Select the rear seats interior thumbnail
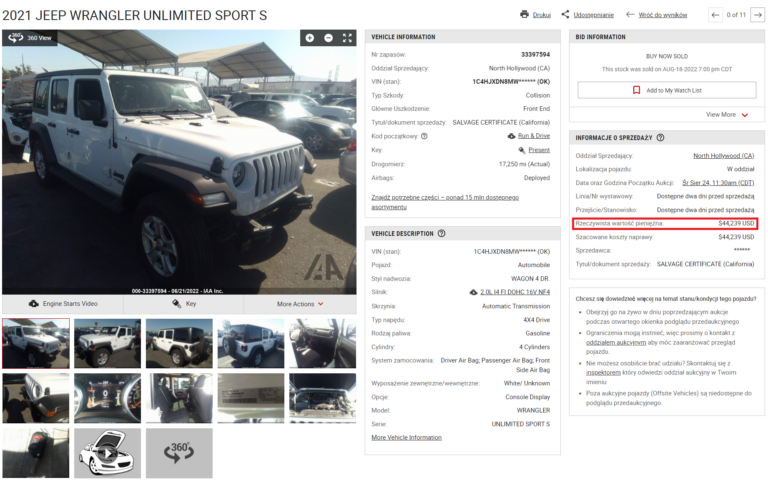 (179, 398)
